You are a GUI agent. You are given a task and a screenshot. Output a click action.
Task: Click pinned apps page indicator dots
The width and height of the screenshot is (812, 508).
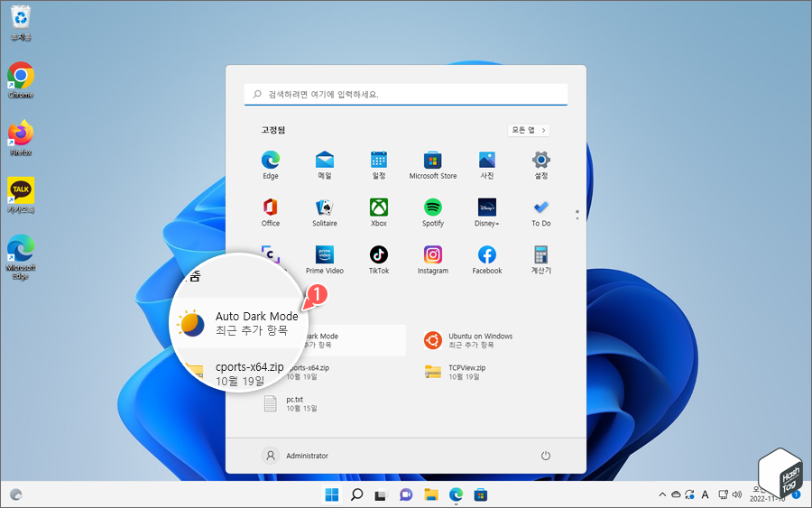pos(577,215)
